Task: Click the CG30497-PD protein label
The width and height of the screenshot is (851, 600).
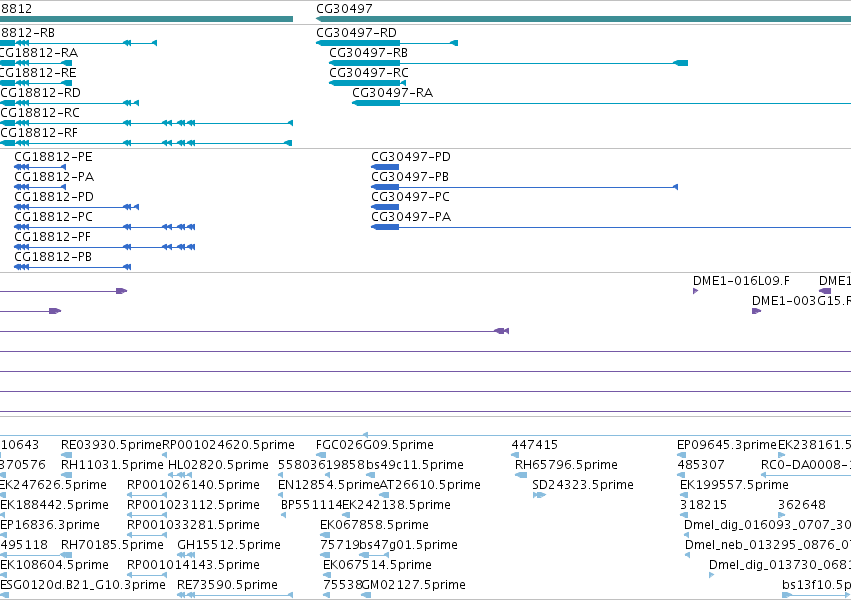Action: click(411, 157)
